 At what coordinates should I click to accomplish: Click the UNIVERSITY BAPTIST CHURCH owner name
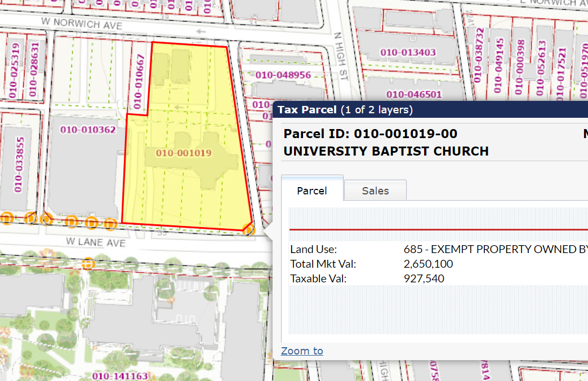(x=386, y=151)
